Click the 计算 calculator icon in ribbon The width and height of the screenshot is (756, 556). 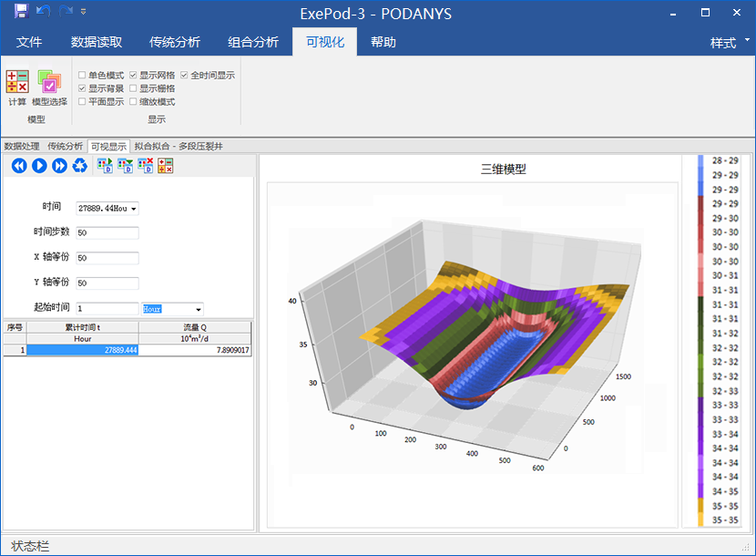click(x=17, y=82)
